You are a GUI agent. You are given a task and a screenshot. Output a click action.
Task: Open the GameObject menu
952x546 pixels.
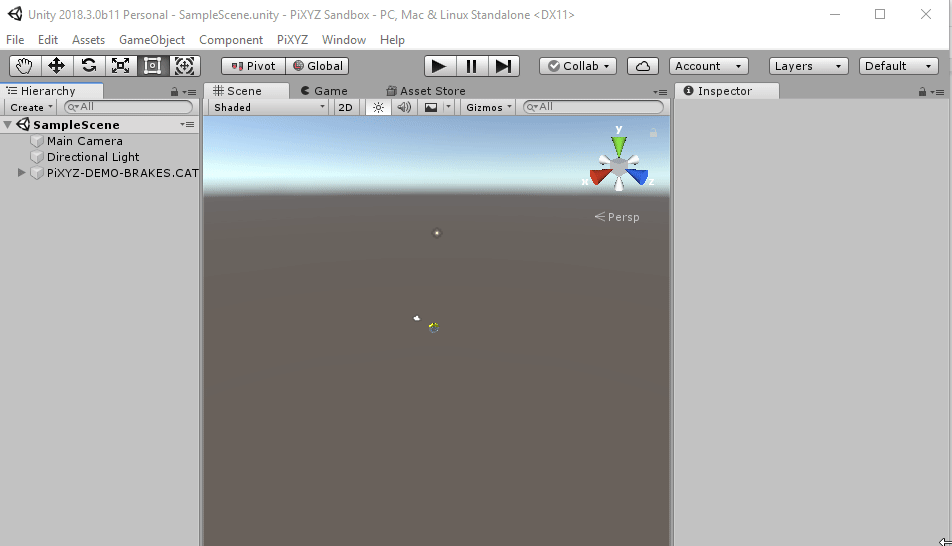152,39
